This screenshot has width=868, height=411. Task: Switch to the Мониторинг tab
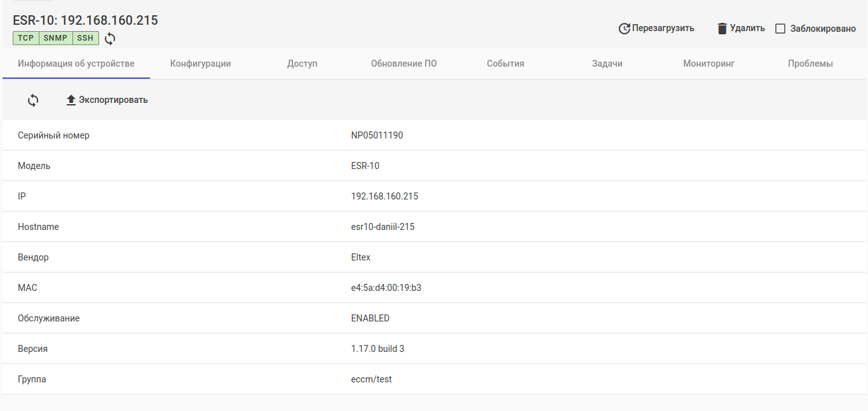pos(709,64)
